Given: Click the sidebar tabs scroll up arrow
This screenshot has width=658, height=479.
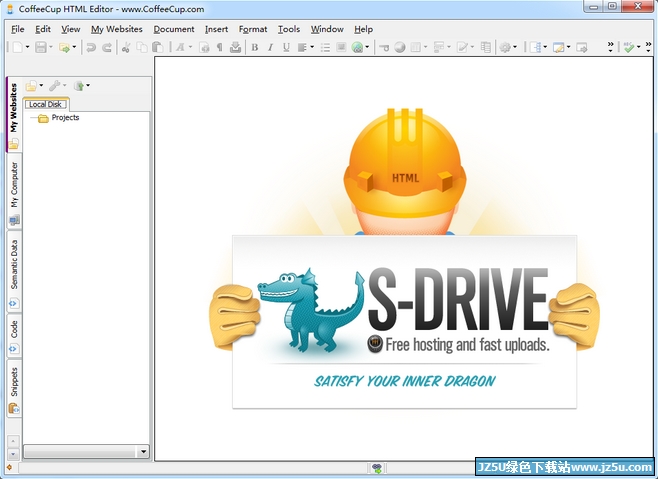Looking at the screenshot, I should click(13, 441).
